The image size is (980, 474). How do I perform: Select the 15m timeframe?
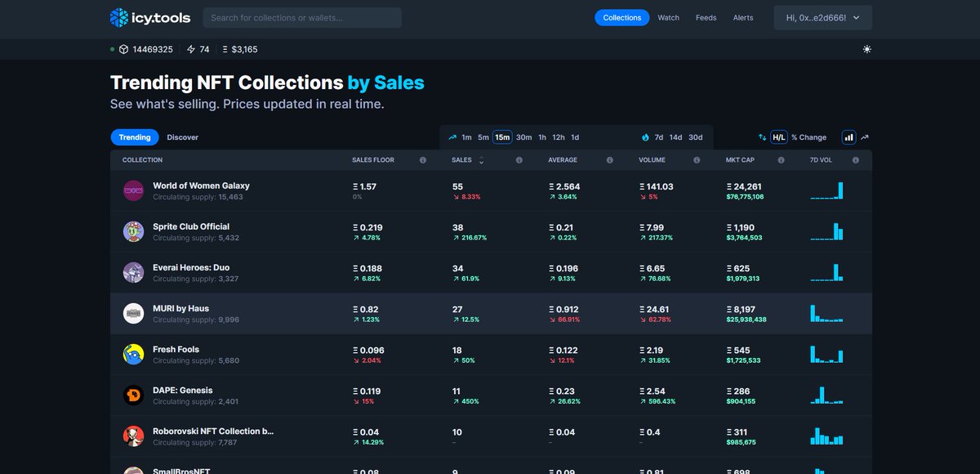(x=502, y=137)
